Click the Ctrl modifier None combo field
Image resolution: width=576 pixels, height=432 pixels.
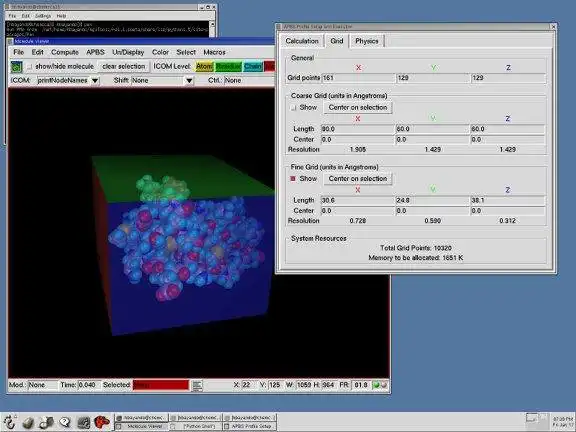coord(249,80)
